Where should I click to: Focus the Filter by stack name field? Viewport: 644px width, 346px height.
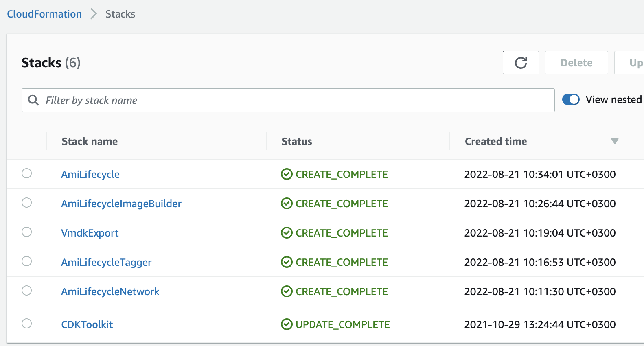[x=288, y=100]
